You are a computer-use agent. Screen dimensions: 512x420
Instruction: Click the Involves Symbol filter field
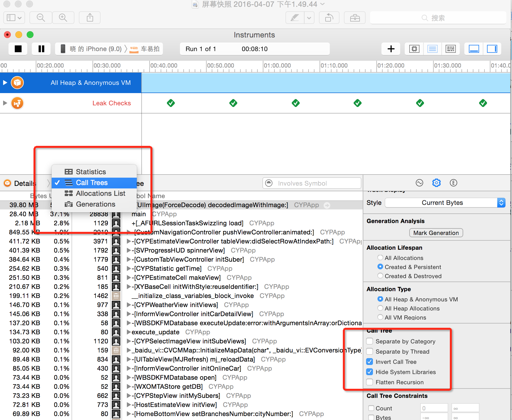[x=312, y=183]
